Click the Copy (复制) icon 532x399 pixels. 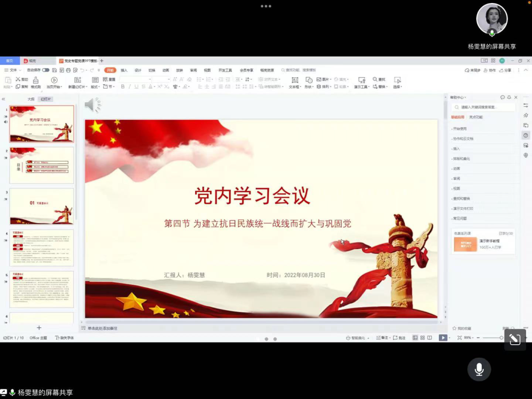tap(18, 87)
